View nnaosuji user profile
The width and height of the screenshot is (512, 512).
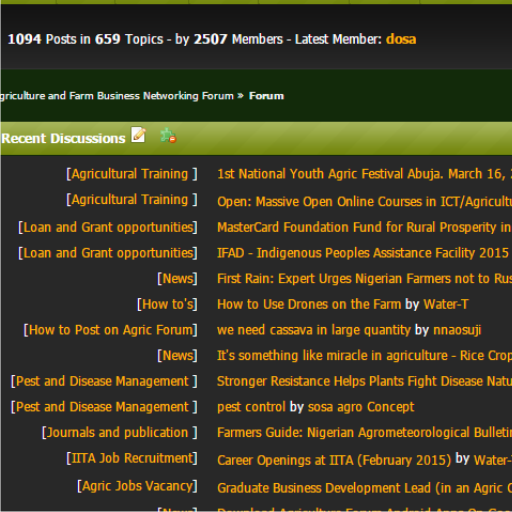pos(457,330)
